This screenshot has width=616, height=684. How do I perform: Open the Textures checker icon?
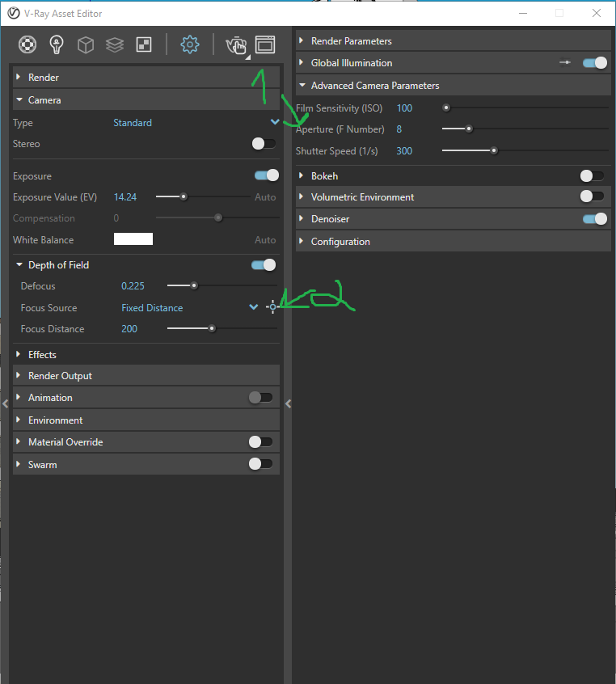tap(144, 44)
